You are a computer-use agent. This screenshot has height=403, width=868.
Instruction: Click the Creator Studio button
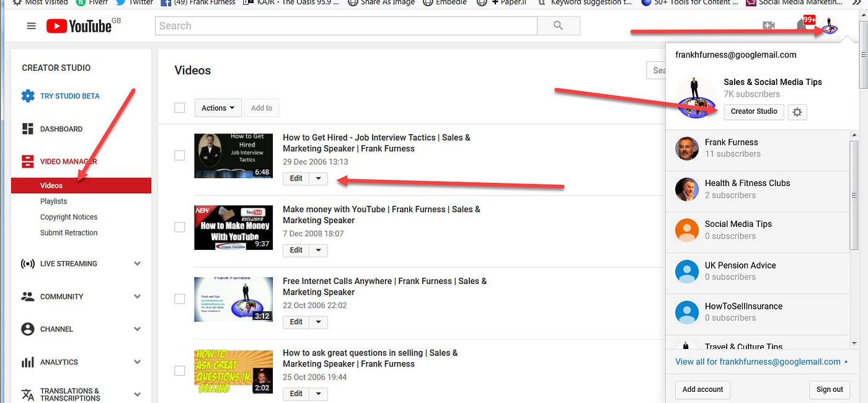(x=754, y=112)
